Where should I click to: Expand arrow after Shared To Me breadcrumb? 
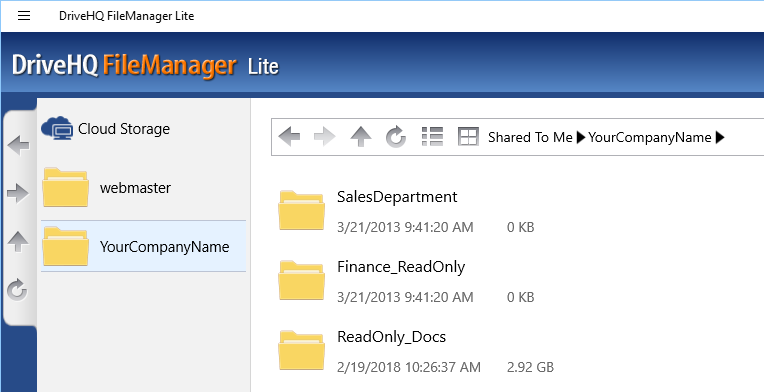point(581,138)
